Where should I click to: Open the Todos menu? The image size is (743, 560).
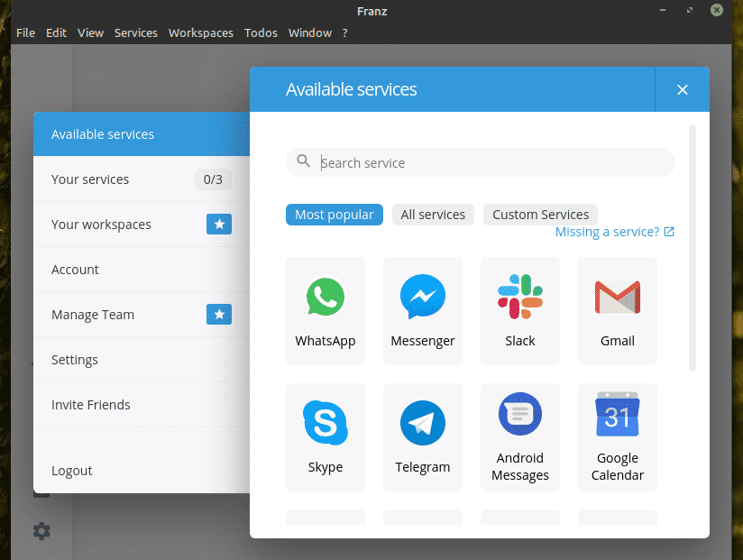[x=261, y=32]
